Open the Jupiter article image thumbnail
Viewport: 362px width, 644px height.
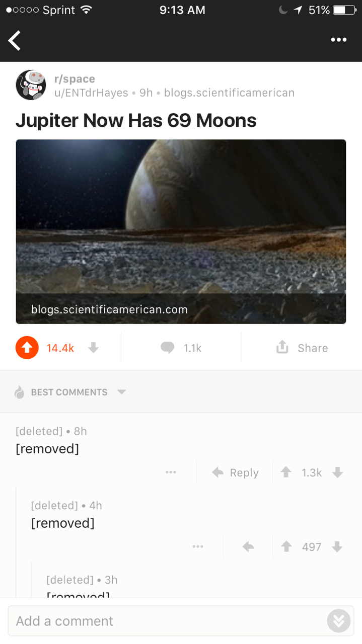coord(181,231)
